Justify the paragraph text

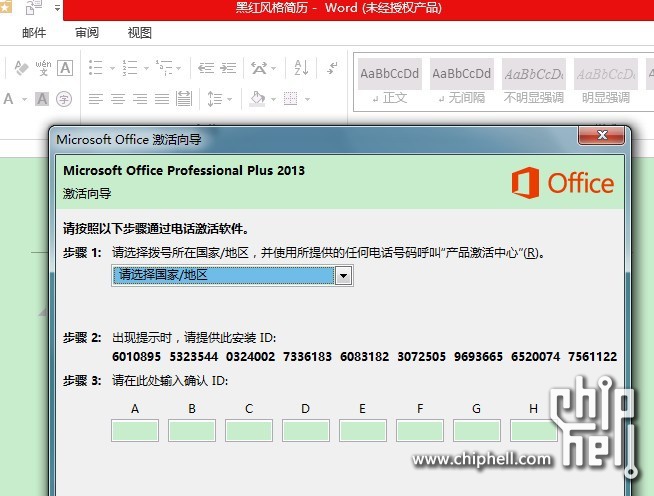(162, 99)
